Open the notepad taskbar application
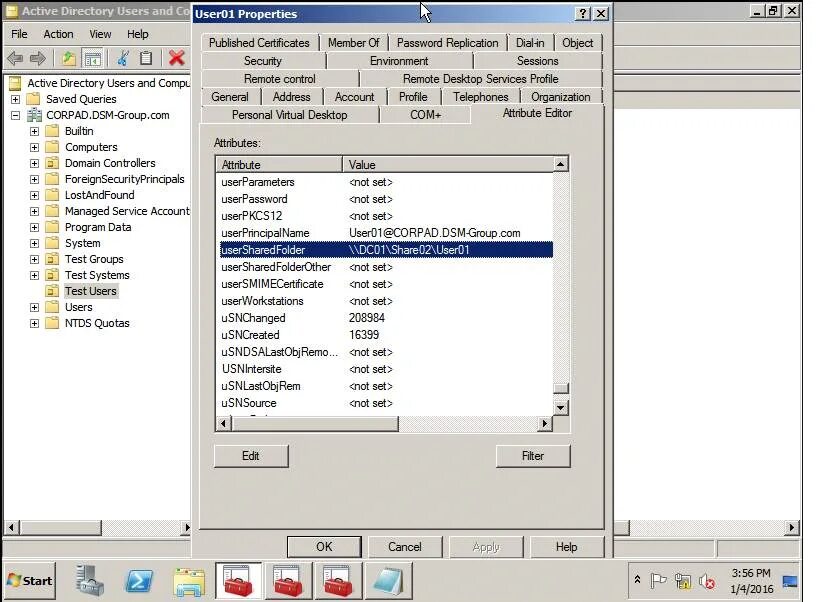 tap(388, 581)
